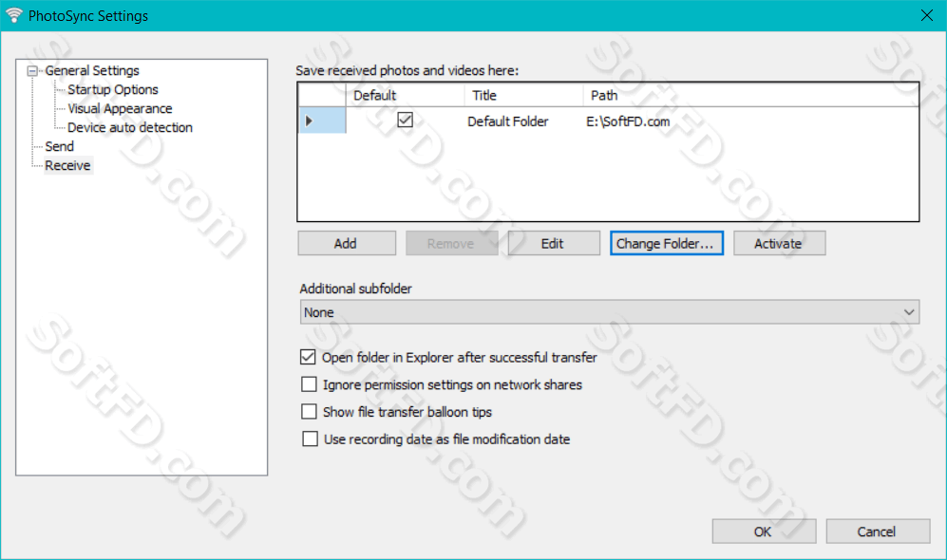Click the Remove button
This screenshot has height=560, width=947.
452,243
